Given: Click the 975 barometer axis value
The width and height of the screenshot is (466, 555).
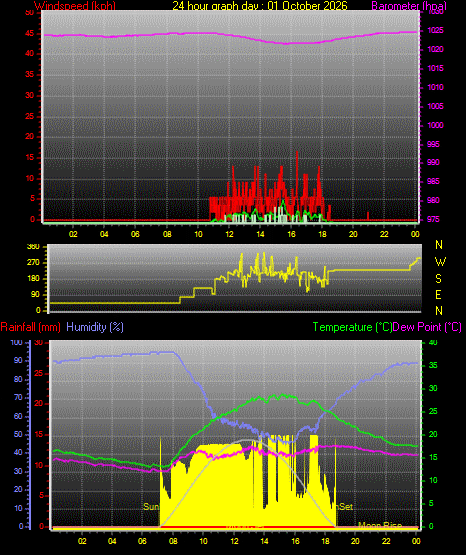Looking at the screenshot, I should (434, 219).
